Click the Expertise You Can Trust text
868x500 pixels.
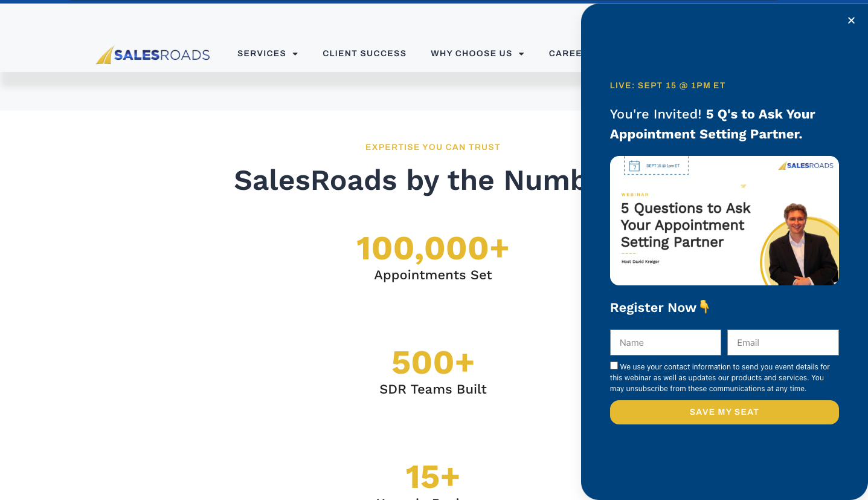pos(432,147)
